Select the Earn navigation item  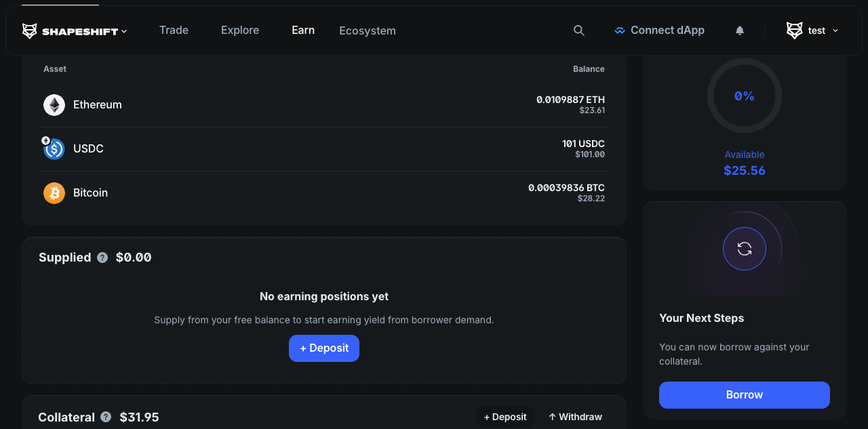click(303, 30)
